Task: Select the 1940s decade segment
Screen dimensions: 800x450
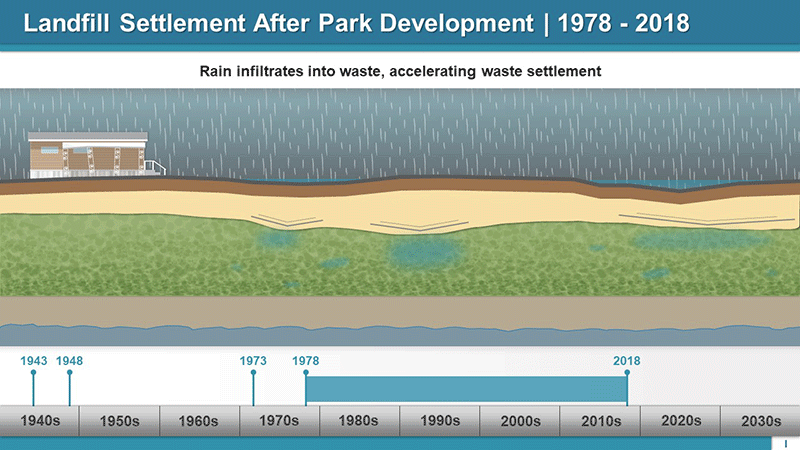Action: coord(40,421)
